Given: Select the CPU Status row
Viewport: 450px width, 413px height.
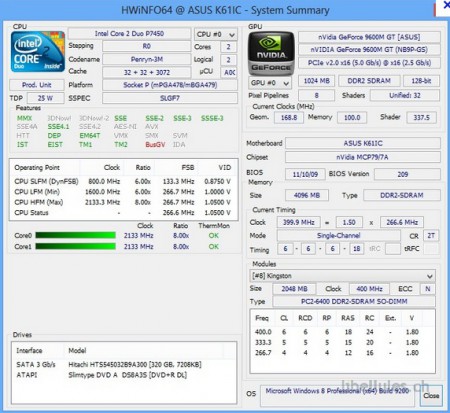Looking at the screenshot, I should pos(123,213).
